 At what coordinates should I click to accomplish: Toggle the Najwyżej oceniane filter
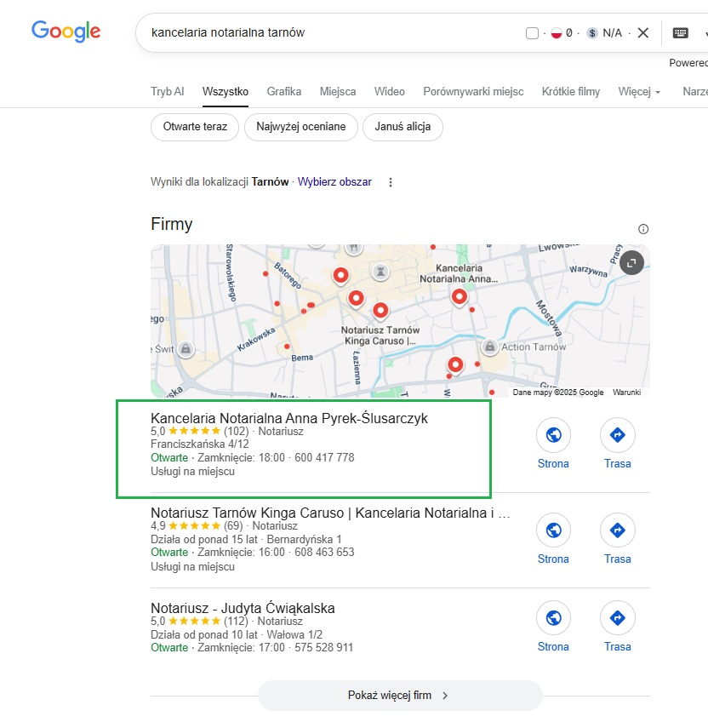tap(301, 127)
